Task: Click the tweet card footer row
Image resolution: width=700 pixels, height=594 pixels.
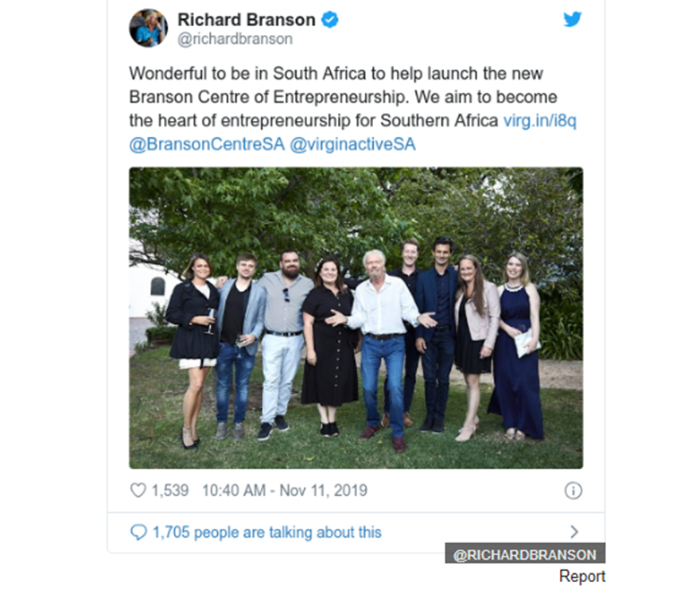Action: 356,532
